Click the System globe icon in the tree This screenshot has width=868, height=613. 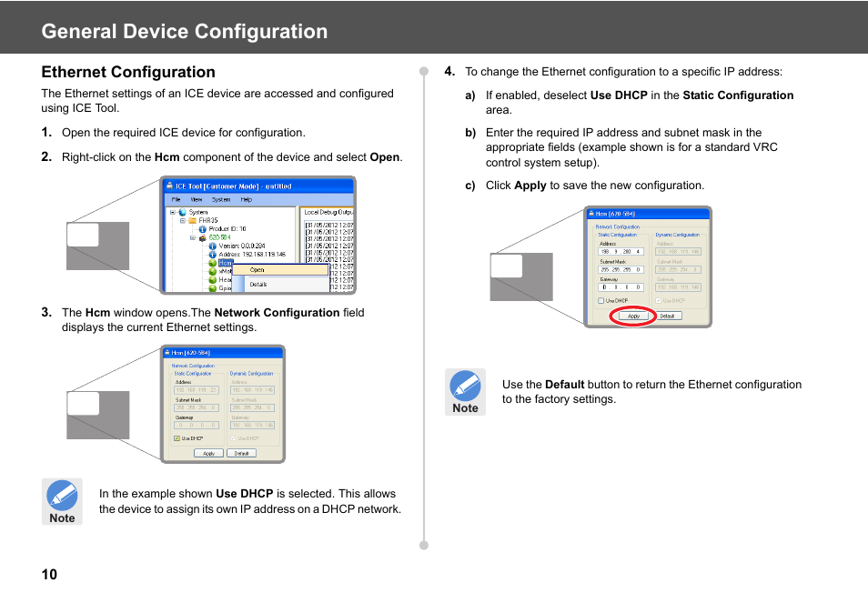pyautogui.click(x=183, y=213)
